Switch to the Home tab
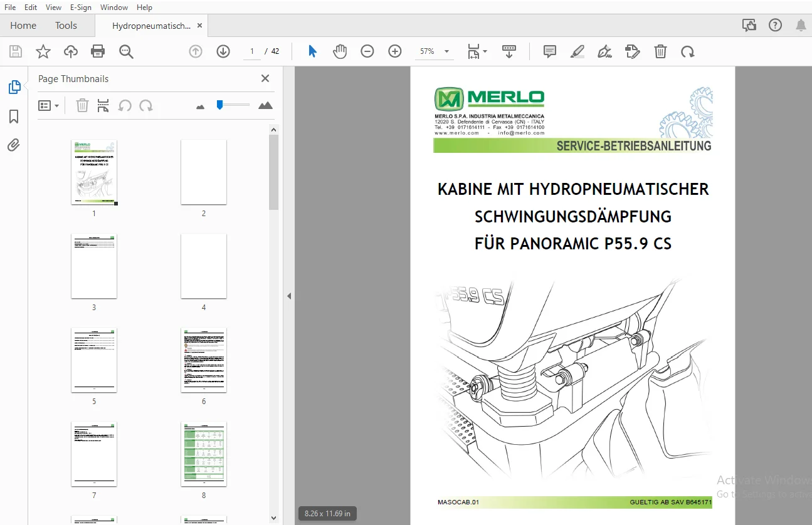Viewport: 812px width, 525px height. point(23,26)
